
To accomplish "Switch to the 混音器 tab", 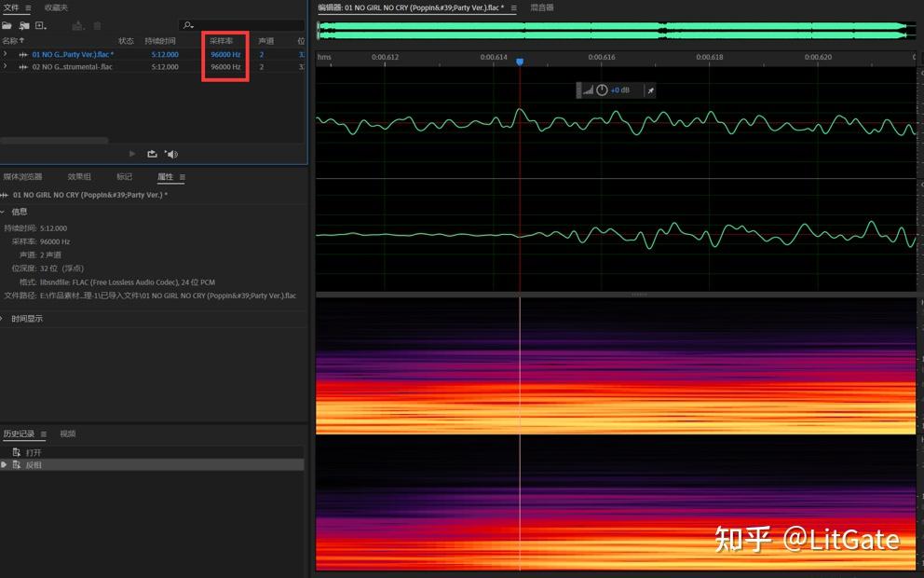I will (x=541, y=7).
